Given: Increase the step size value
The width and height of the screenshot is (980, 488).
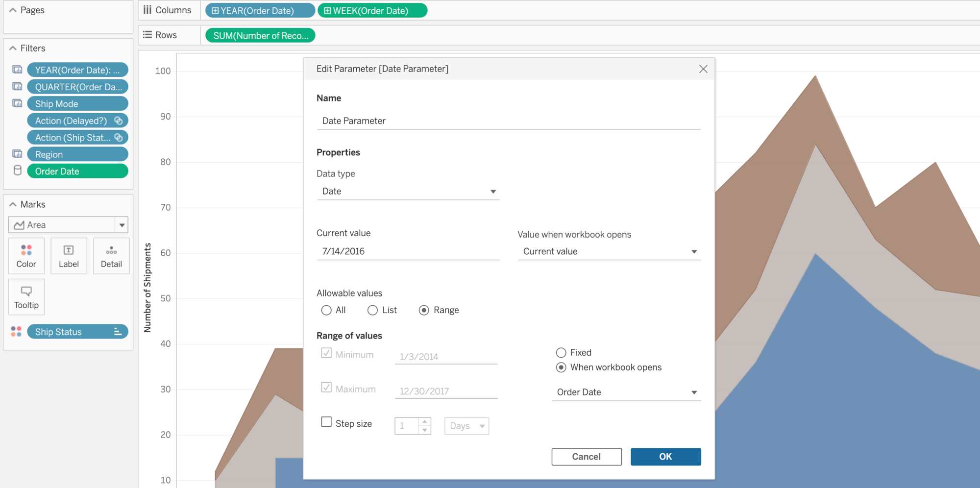Looking at the screenshot, I should coord(425,421).
